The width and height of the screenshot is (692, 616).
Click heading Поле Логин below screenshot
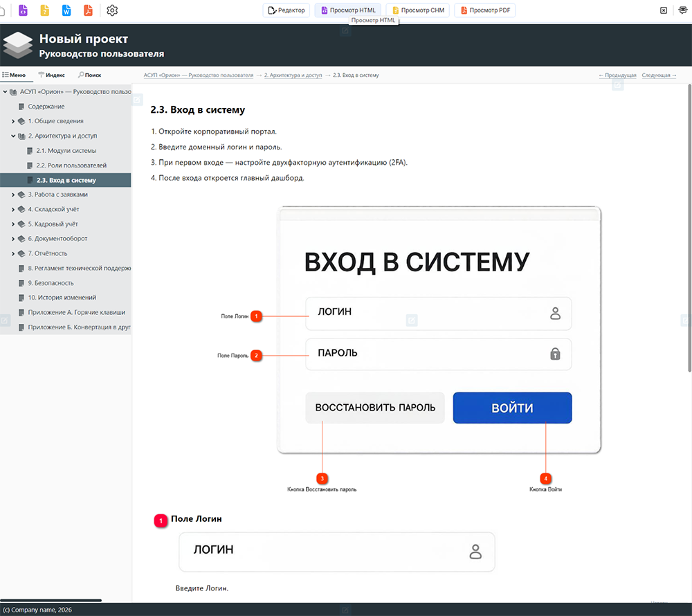(196, 519)
